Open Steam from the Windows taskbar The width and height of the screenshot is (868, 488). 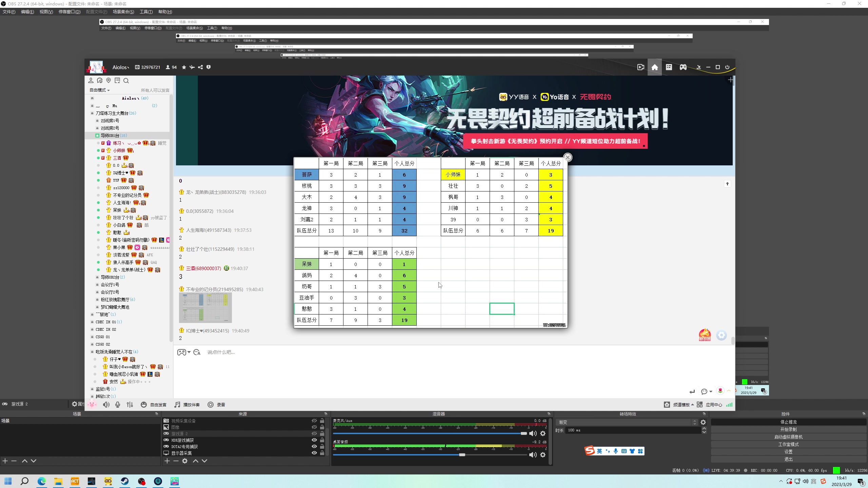125,481
